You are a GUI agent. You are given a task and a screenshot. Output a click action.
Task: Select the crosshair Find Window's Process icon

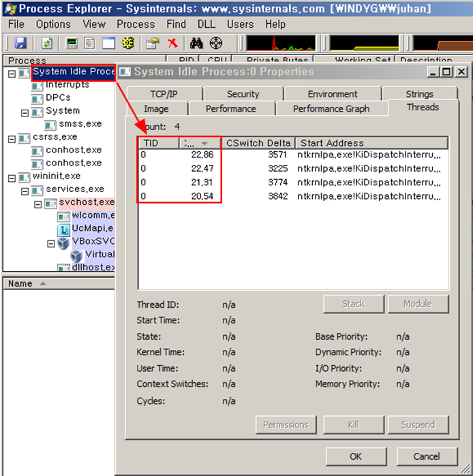point(215,43)
